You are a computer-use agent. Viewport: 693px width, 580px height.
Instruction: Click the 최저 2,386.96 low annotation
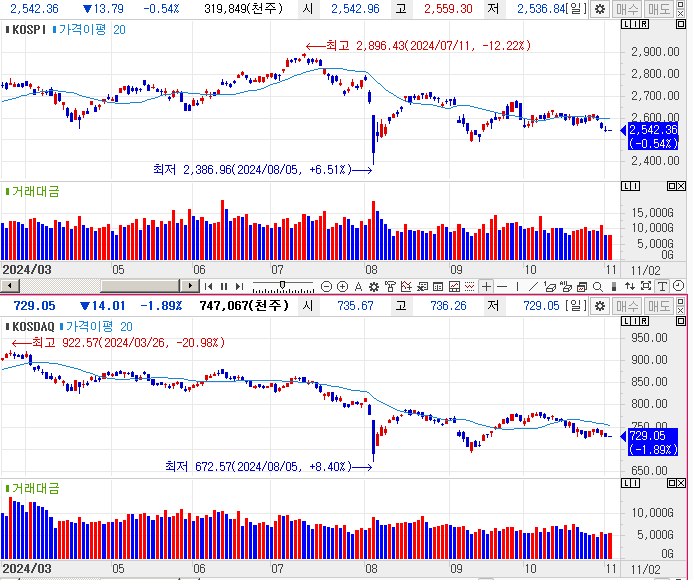tap(263, 170)
